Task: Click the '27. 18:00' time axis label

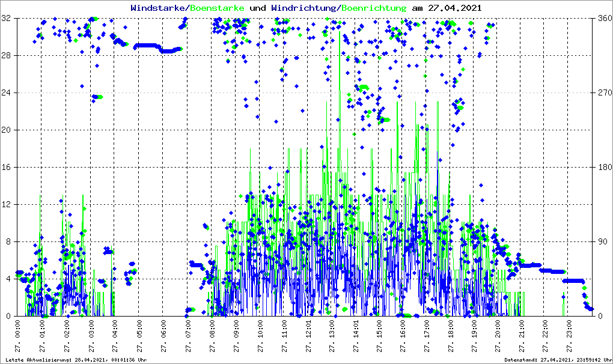Action: pyautogui.click(x=450, y=336)
